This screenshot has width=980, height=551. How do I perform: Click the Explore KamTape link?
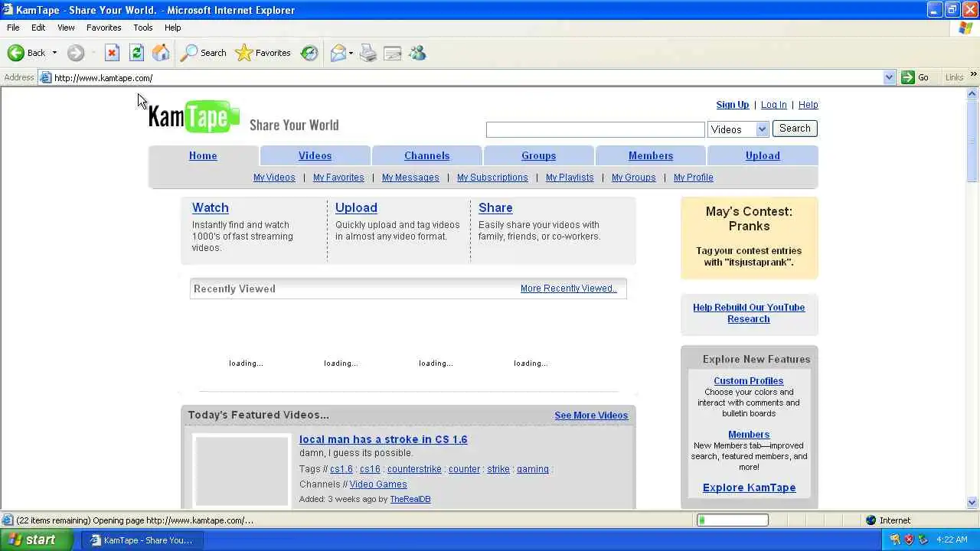click(x=749, y=487)
